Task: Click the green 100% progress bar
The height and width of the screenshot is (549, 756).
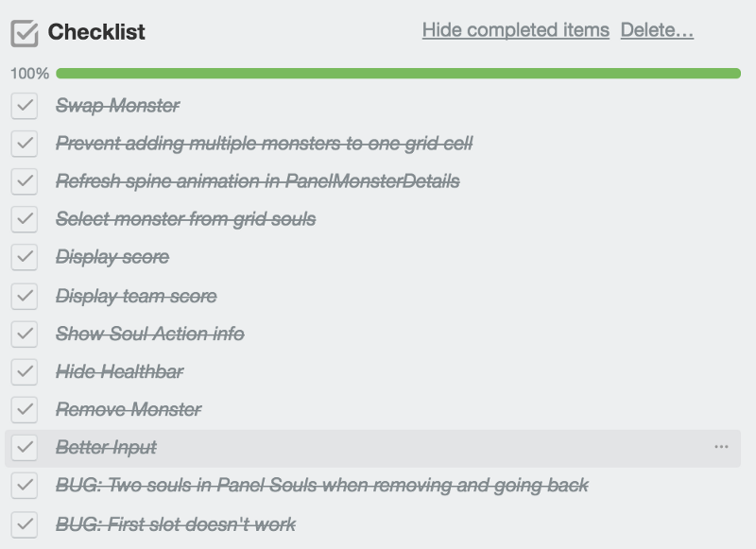Action: (398, 74)
